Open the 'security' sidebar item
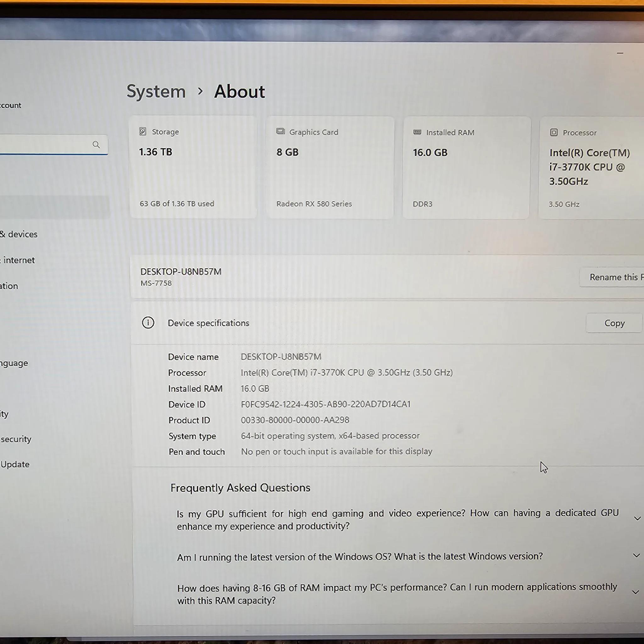Viewport: 644px width, 644px height. (x=16, y=439)
